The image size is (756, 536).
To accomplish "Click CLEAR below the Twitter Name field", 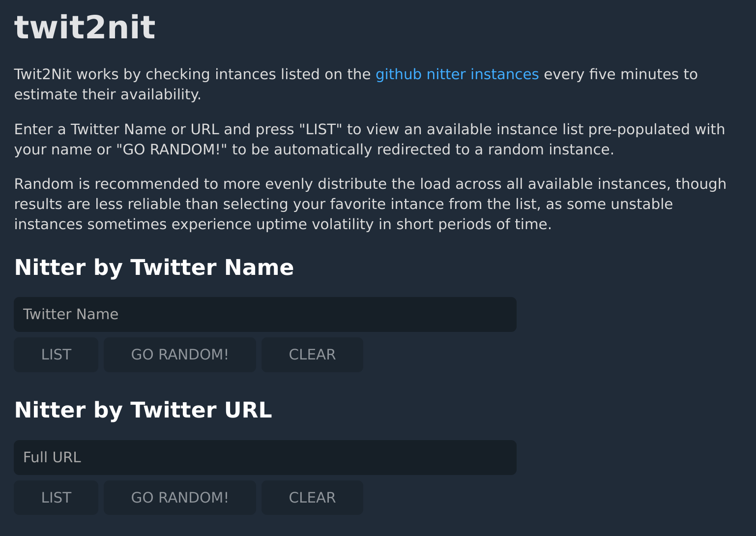I will coord(312,355).
